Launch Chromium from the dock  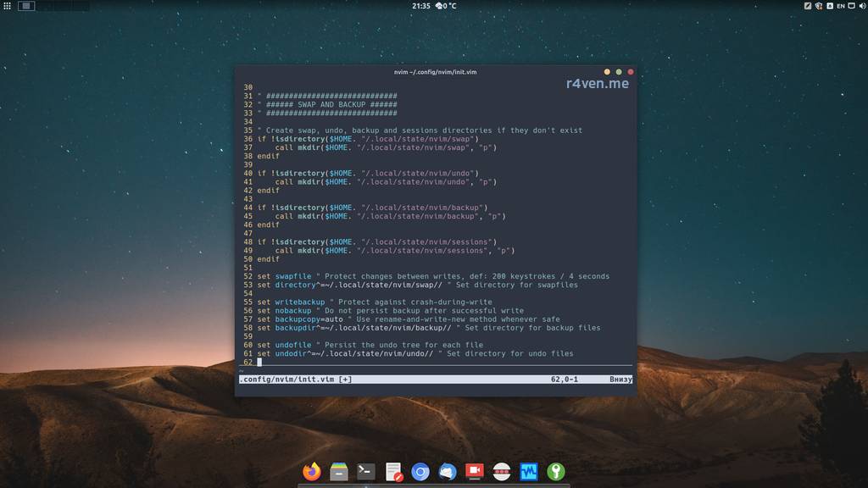click(x=419, y=472)
